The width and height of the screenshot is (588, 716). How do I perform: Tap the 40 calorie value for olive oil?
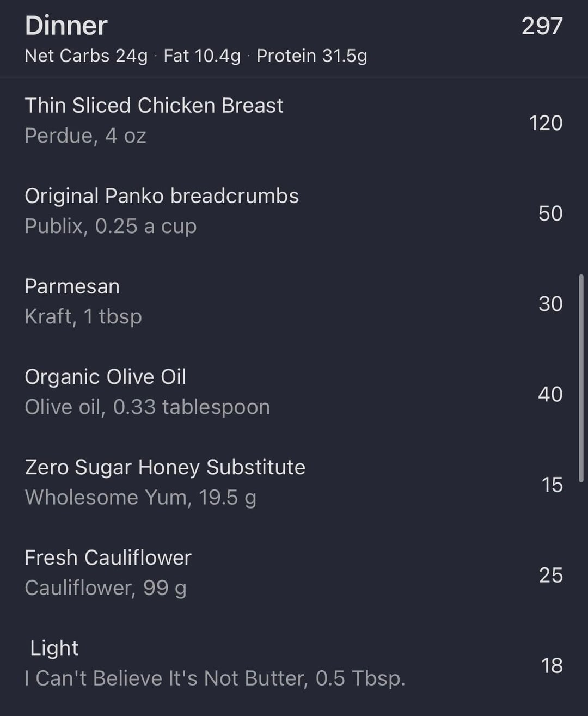(x=550, y=394)
